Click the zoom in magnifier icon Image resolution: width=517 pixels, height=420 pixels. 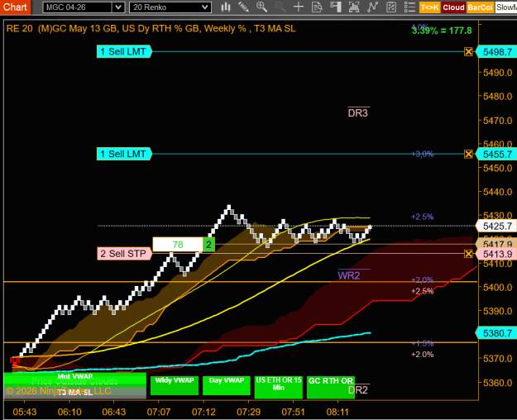[261, 7]
